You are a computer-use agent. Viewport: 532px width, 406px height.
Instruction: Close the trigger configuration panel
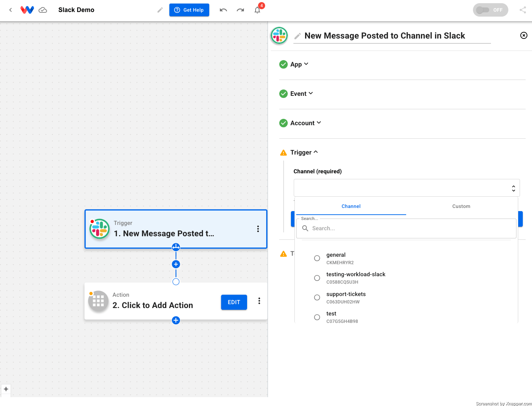(x=524, y=35)
